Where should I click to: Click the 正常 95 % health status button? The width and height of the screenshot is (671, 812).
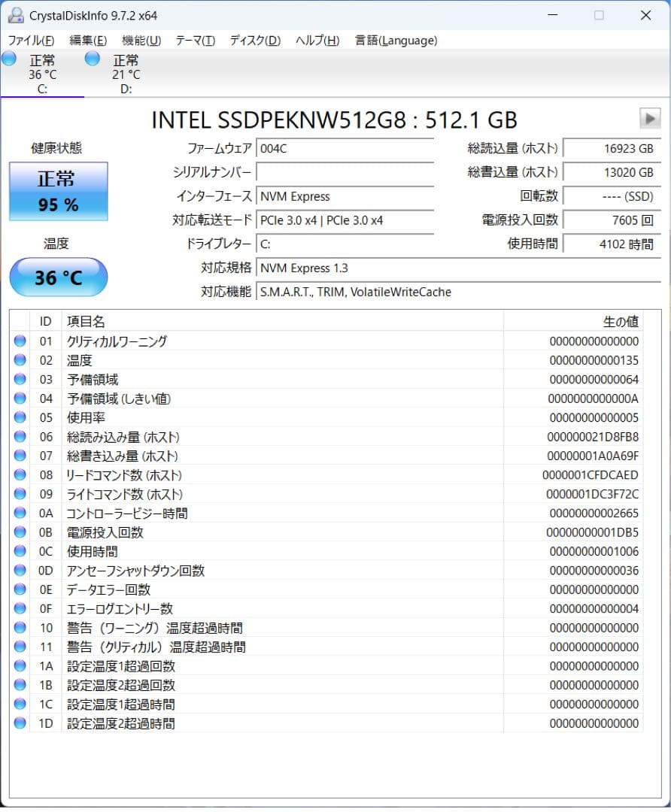point(59,191)
